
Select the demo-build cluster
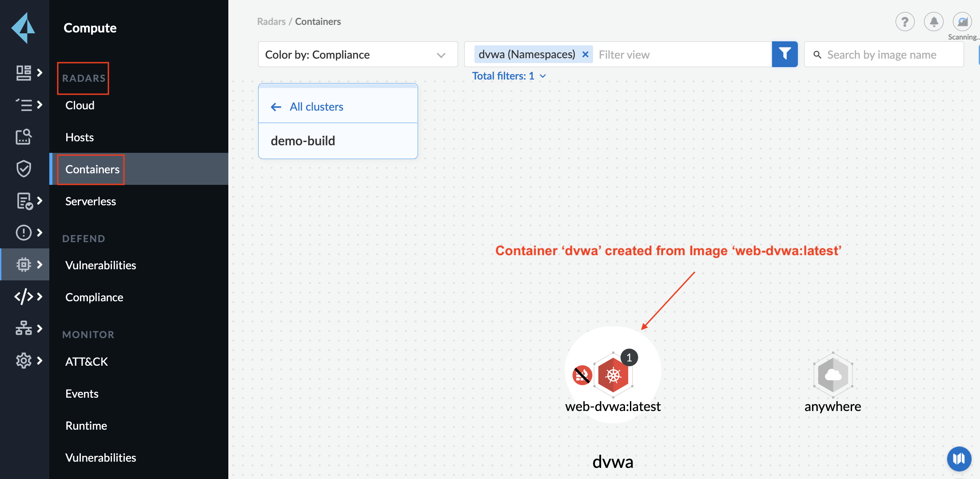(x=303, y=141)
